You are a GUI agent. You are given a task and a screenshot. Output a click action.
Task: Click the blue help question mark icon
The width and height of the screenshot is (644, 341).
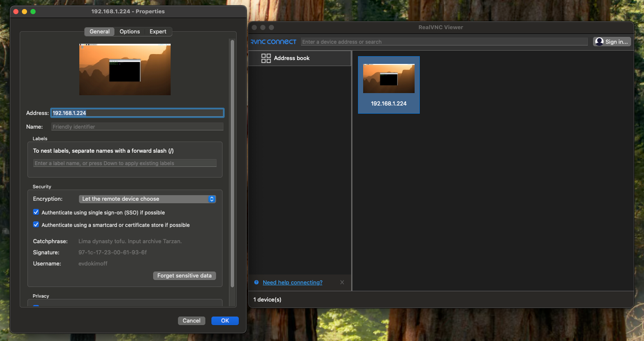click(256, 282)
